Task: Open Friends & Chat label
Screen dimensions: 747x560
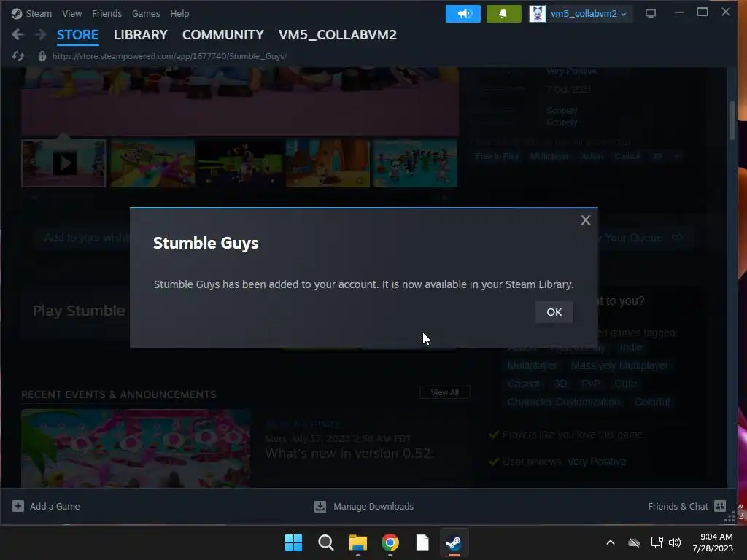Action: pyautogui.click(x=678, y=507)
